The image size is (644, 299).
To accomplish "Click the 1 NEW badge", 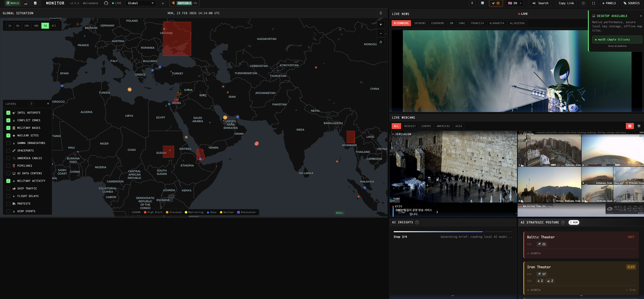I will point(573,222).
